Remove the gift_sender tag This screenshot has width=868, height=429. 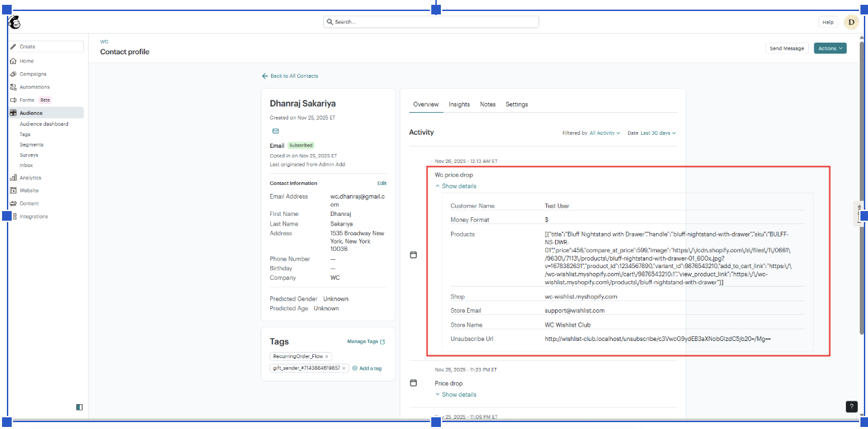coord(344,368)
